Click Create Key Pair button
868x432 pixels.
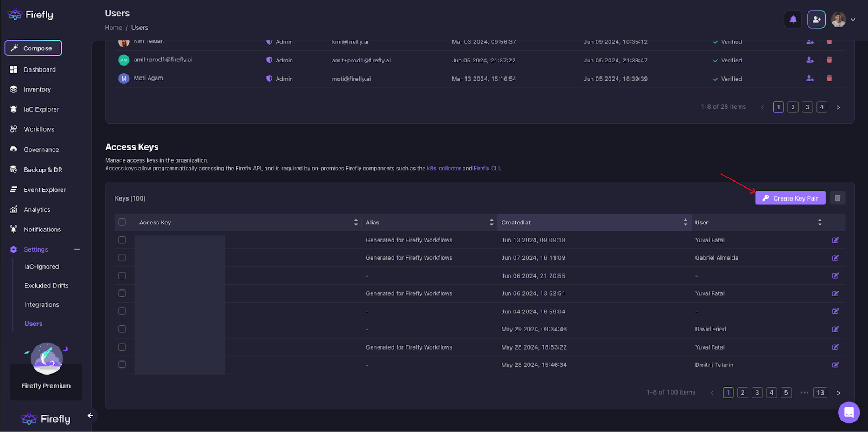pos(790,198)
